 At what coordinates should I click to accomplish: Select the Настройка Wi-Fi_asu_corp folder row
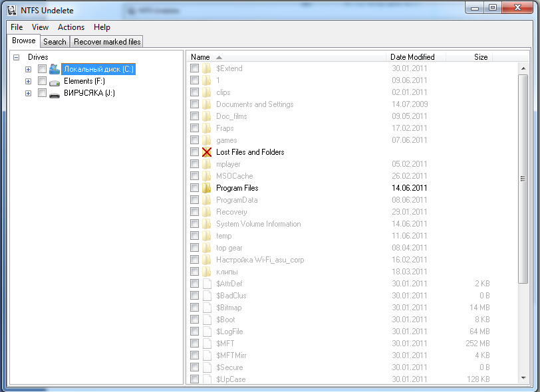260,260
